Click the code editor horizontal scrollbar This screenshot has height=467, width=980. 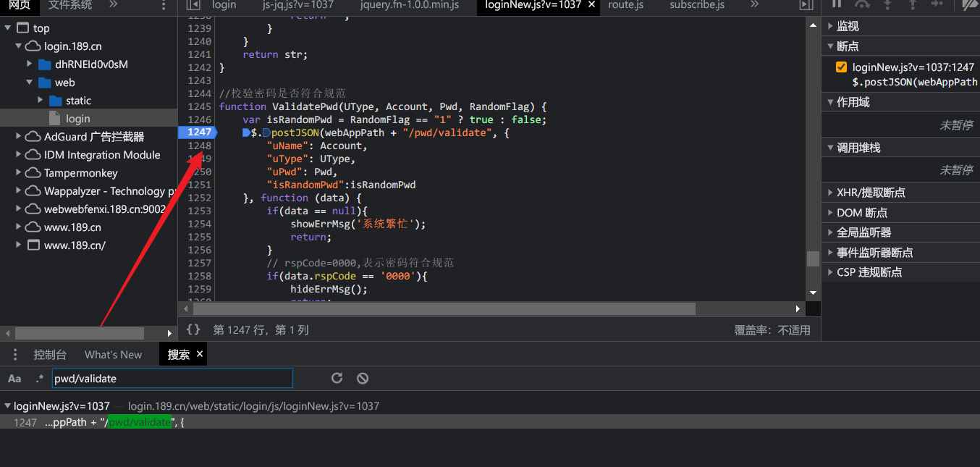coord(444,309)
